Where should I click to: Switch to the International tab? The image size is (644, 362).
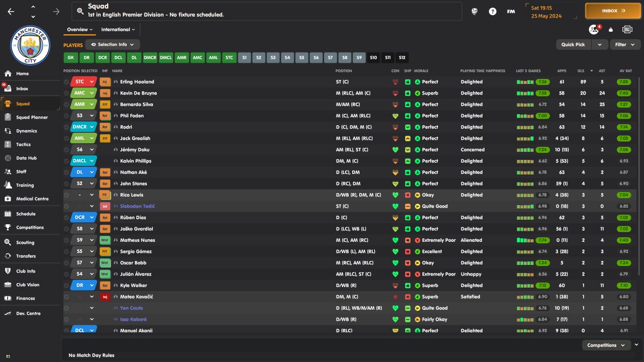[118, 30]
